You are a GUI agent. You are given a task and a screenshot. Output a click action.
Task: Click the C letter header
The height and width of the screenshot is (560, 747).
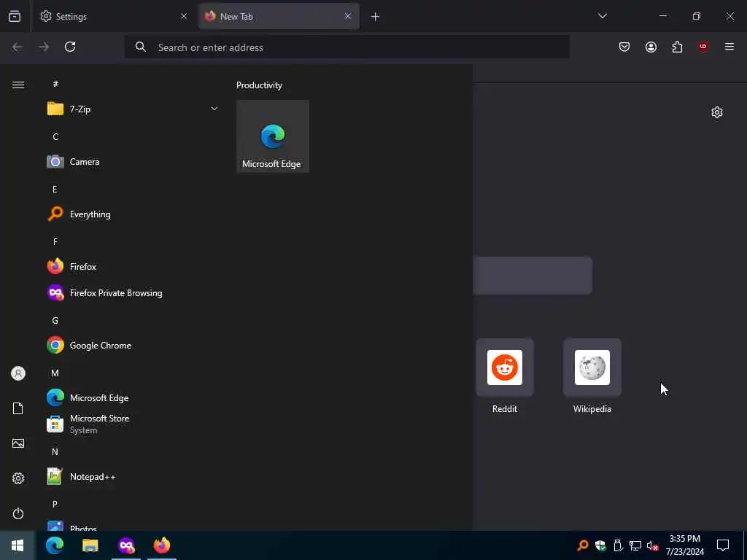tap(55, 136)
